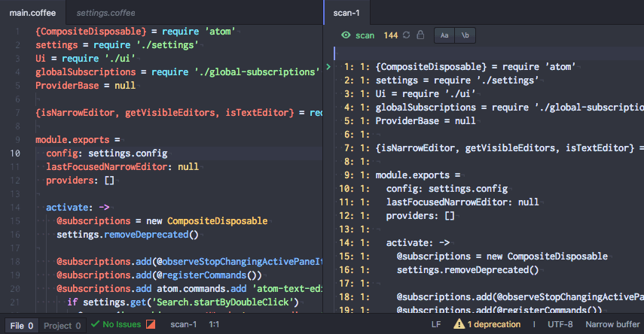Image resolution: width=644 pixels, height=334 pixels.
Task: Toggle the Aa case sensitivity button
Action: point(444,35)
